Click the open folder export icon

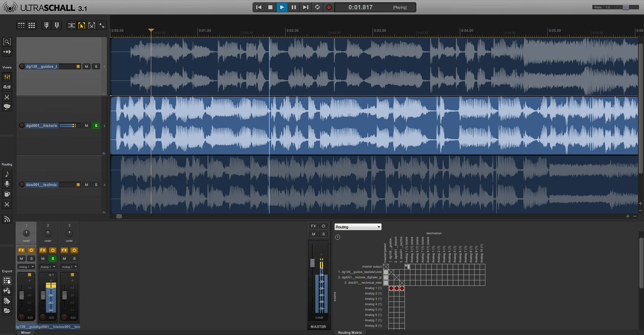tap(7, 311)
